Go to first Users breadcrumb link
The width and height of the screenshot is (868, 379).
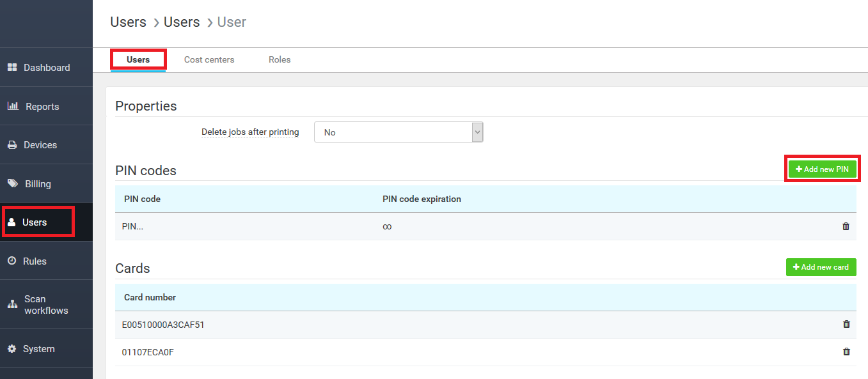[x=128, y=22]
